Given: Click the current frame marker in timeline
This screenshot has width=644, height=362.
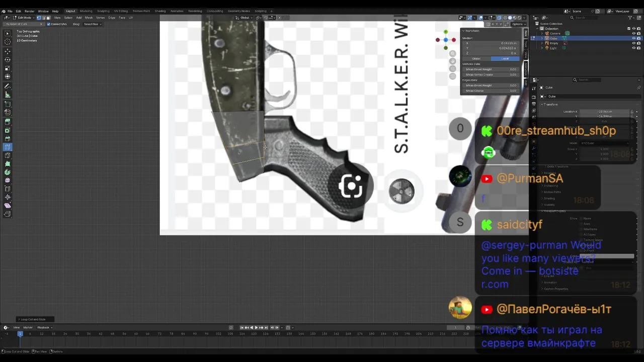Looking at the screenshot, I should pos(20,333).
